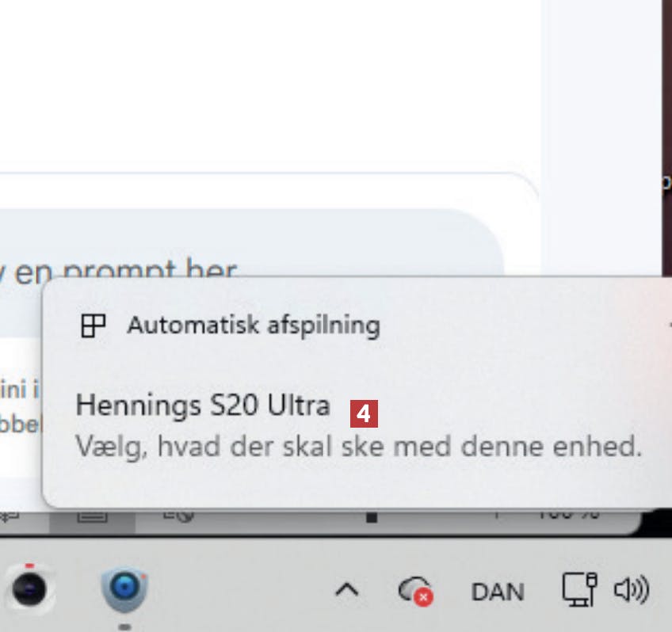Click the AutoPlay icon in the notification
672x632 pixels.
(94, 326)
